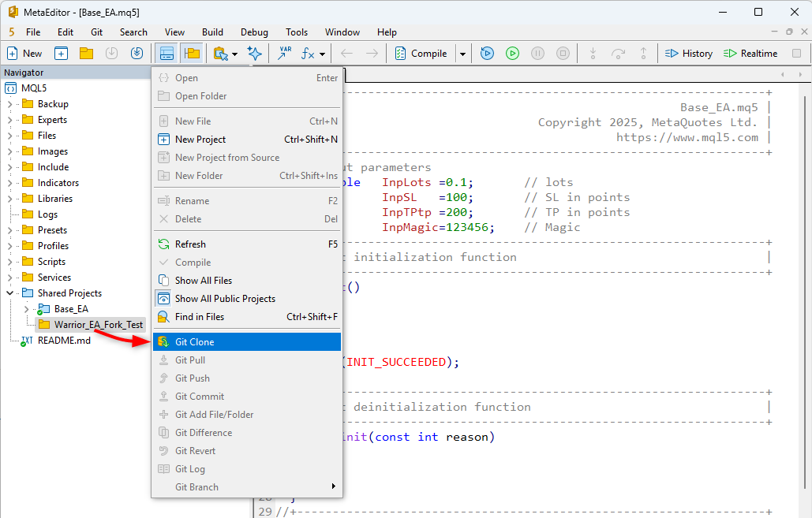Click the tab scroll right arrow
Image resolution: width=812 pixels, height=518 pixels.
click(x=800, y=75)
